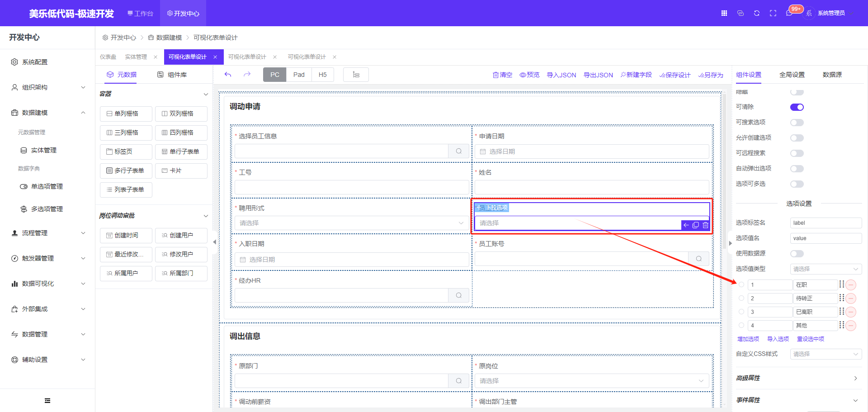Switch to the 组件库 tab
This screenshot has width=868, height=412.
click(172, 75)
